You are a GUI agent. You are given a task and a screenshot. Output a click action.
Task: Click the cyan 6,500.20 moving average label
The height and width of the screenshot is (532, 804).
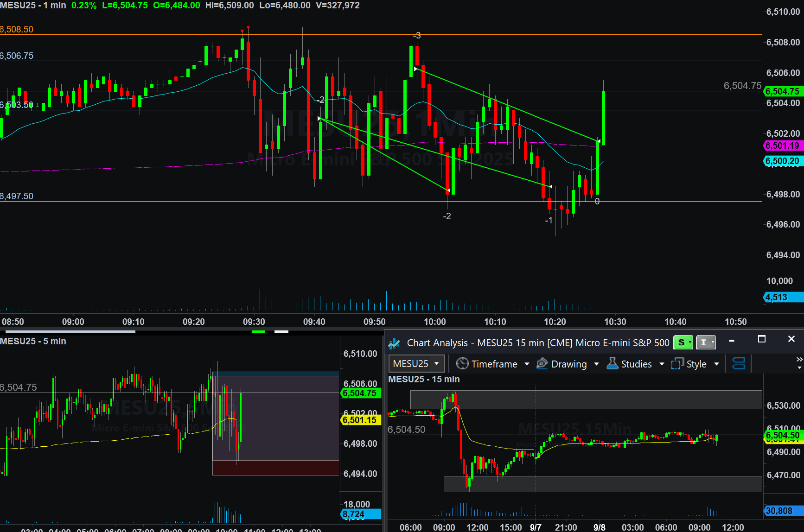click(783, 161)
